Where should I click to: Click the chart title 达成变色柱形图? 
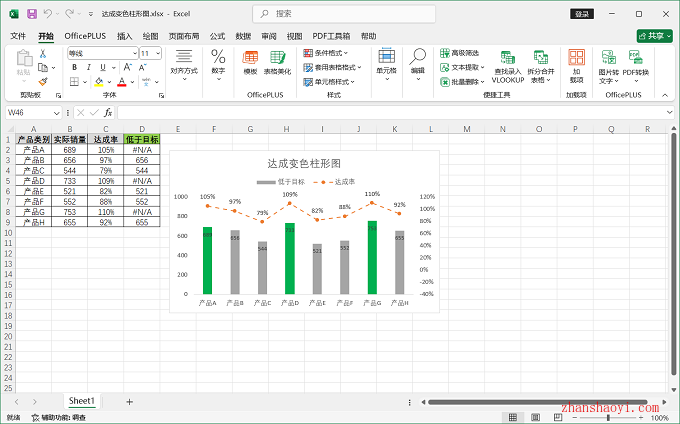[304, 163]
